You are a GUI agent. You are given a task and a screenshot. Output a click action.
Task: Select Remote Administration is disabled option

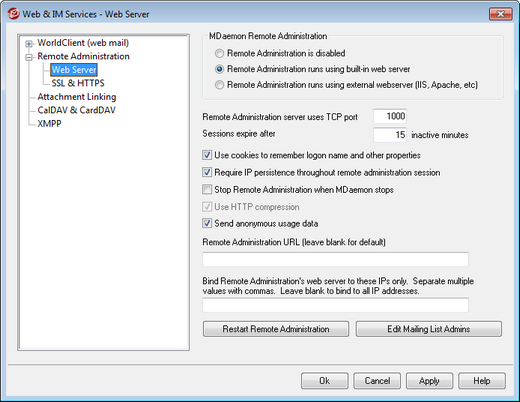(x=219, y=53)
